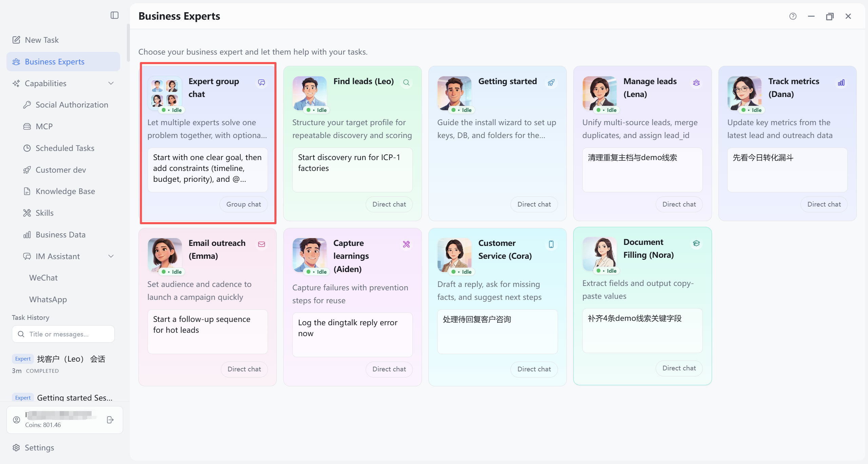Viewport: 868px width, 464px height.
Task: Click prompt '处理待回复客户咨询'
Action: (497, 332)
